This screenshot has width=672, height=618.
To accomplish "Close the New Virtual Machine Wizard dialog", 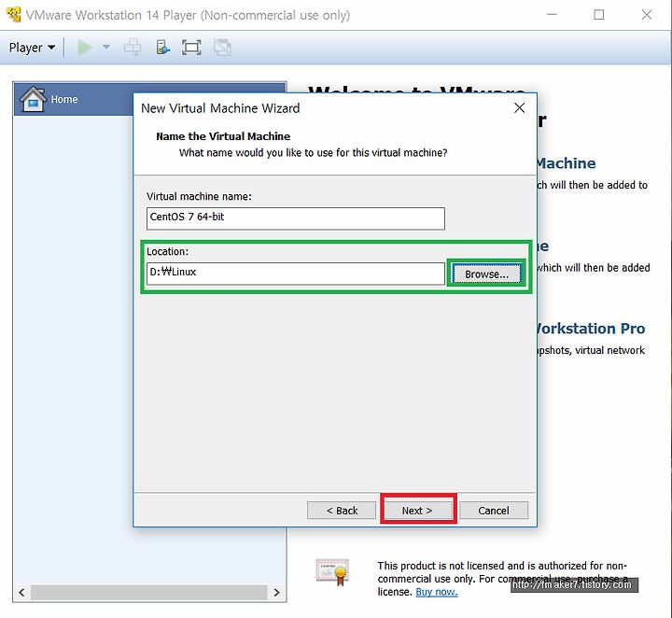I will (x=519, y=108).
